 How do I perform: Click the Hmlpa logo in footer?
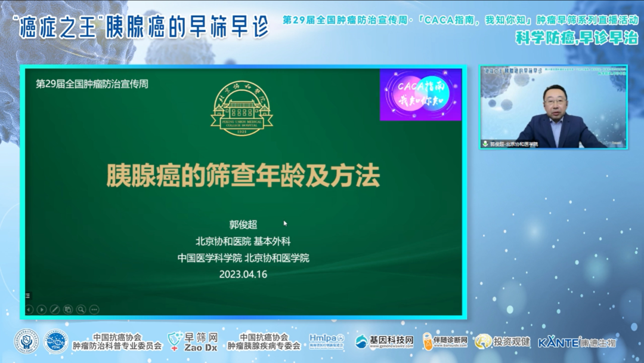[327, 342]
